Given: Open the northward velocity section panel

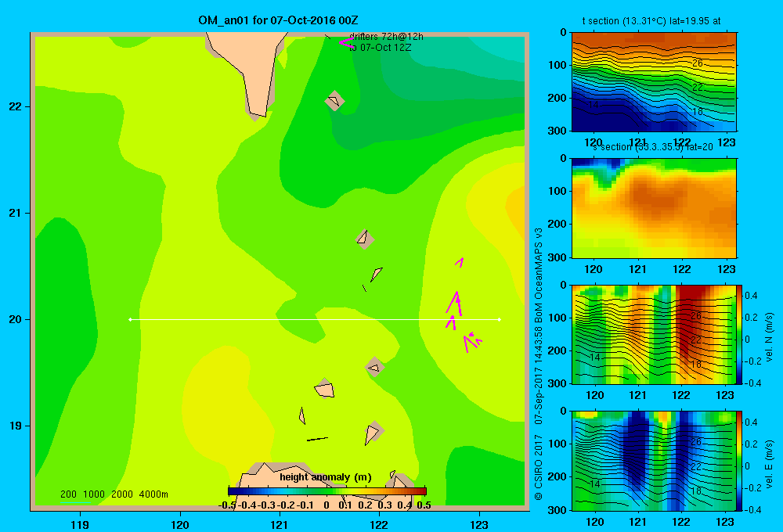Looking at the screenshot, I should pyautogui.click(x=654, y=334).
